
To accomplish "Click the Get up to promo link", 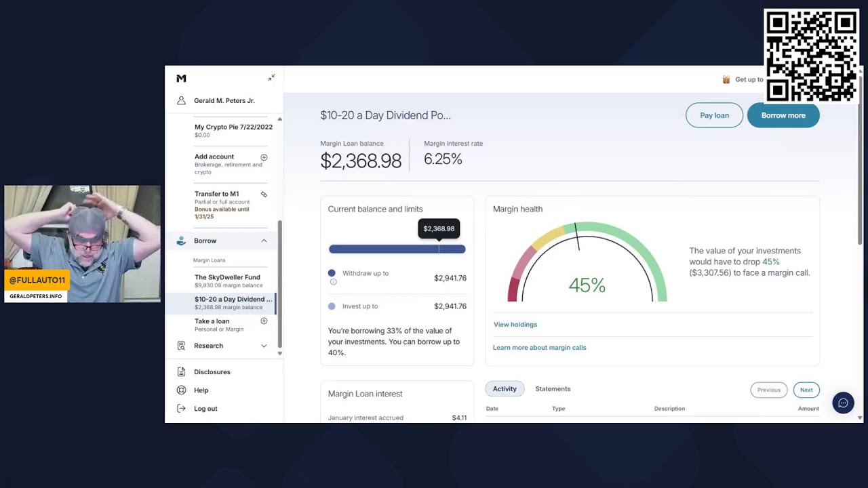I will point(749,79).
